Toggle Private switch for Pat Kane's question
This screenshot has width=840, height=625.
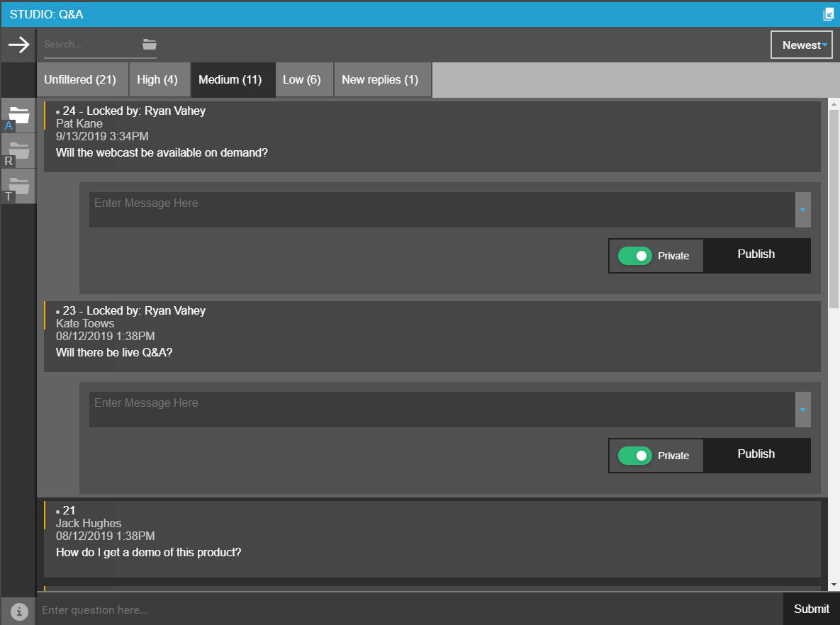[x=634, y=256]
